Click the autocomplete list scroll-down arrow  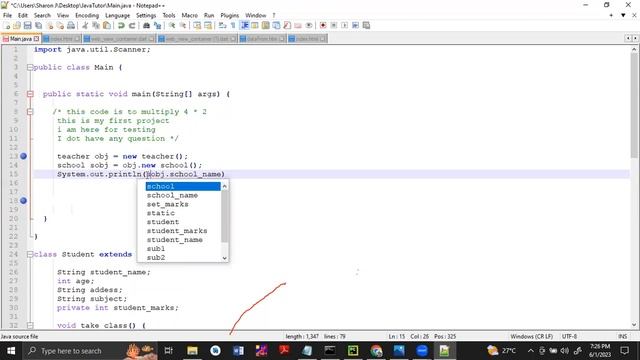click(224, 258)
